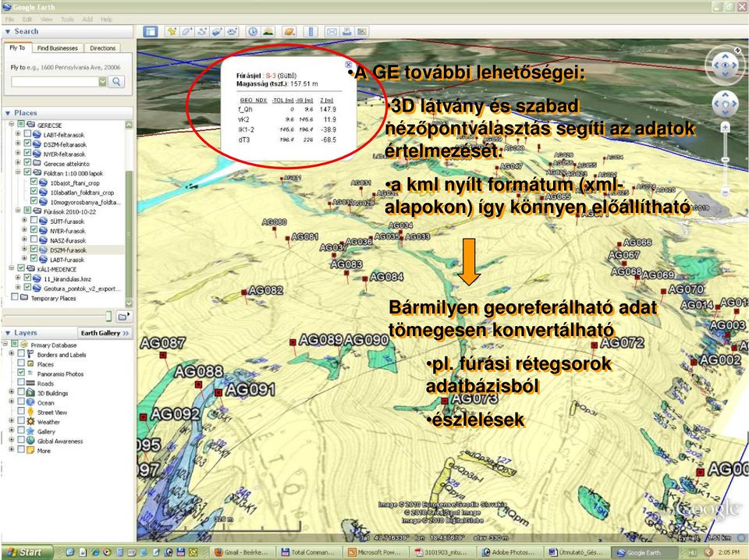Click the AG084 borehole marker

pyautogui.click(x=365, y=278)
